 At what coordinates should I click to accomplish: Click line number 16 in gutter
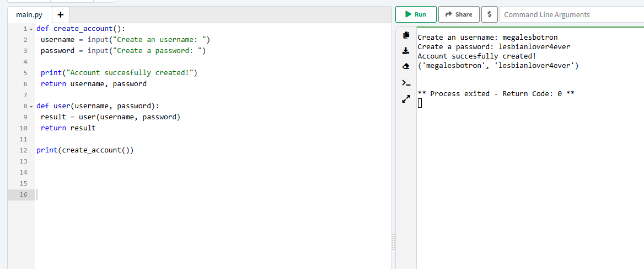pyautogui.click(x=23, y=194)
